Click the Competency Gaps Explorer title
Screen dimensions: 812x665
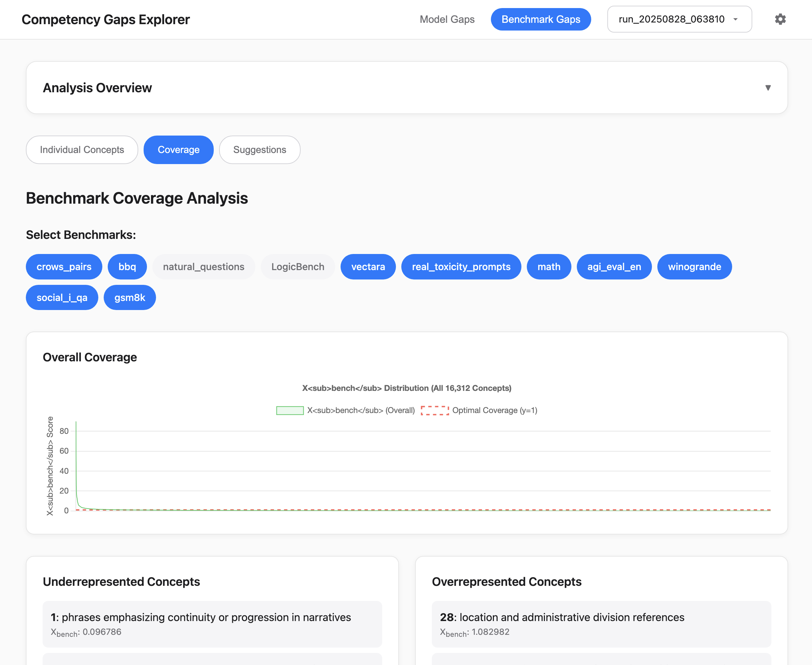coord(106,19)
